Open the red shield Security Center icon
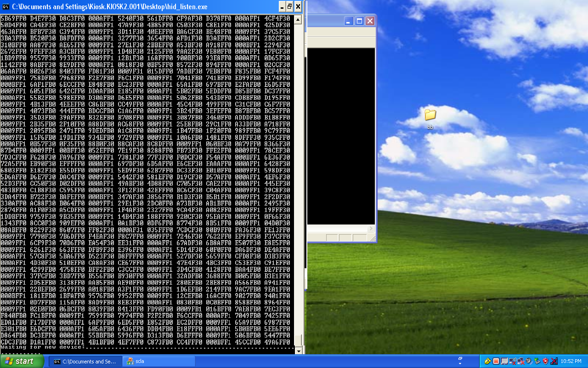 click(x=545, y=361)
